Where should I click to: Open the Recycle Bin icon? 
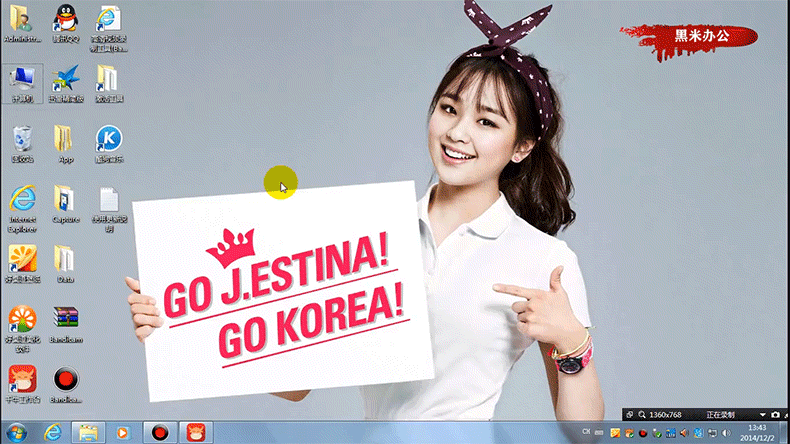[x=22, y=144]
